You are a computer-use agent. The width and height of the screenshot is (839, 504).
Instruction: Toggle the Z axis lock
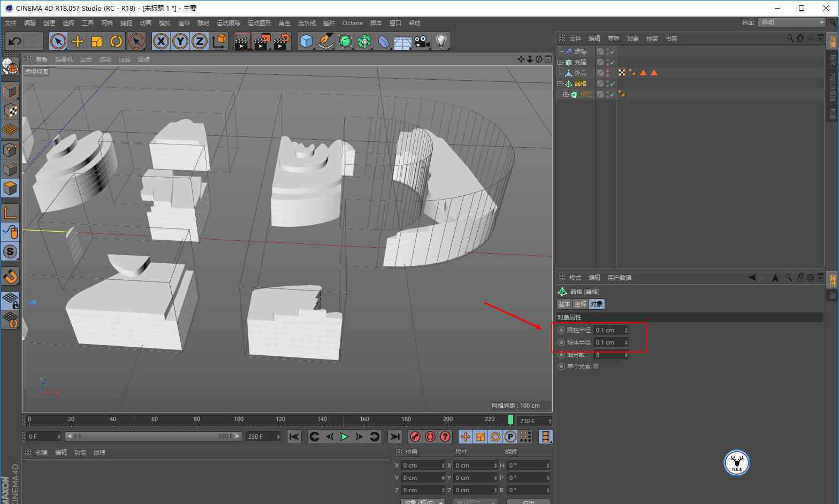[200, 41]
